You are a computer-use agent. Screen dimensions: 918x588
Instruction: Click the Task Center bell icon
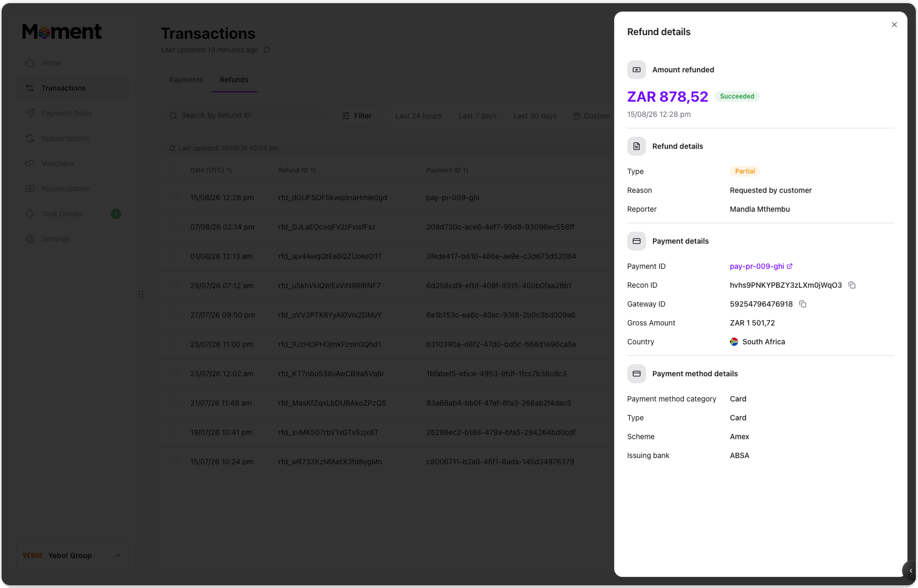[30, 214]
